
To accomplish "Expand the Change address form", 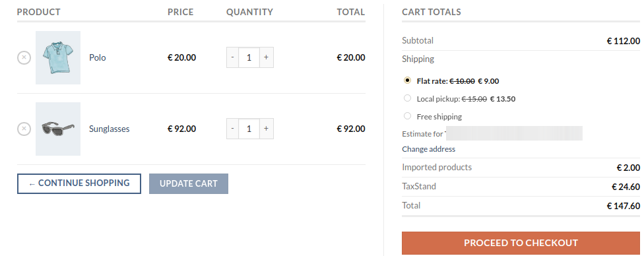I will pos(428,149).
